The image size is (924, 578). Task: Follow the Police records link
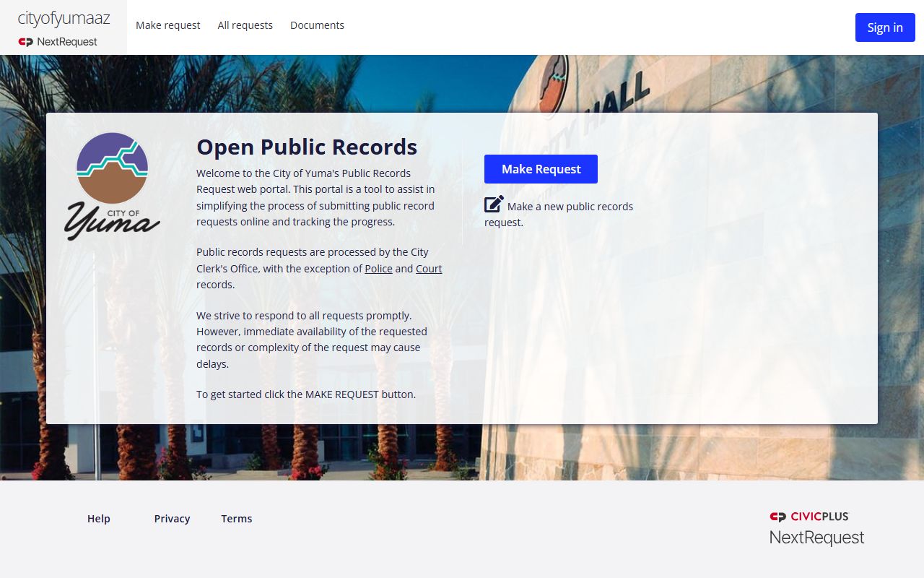pos(378,269)
